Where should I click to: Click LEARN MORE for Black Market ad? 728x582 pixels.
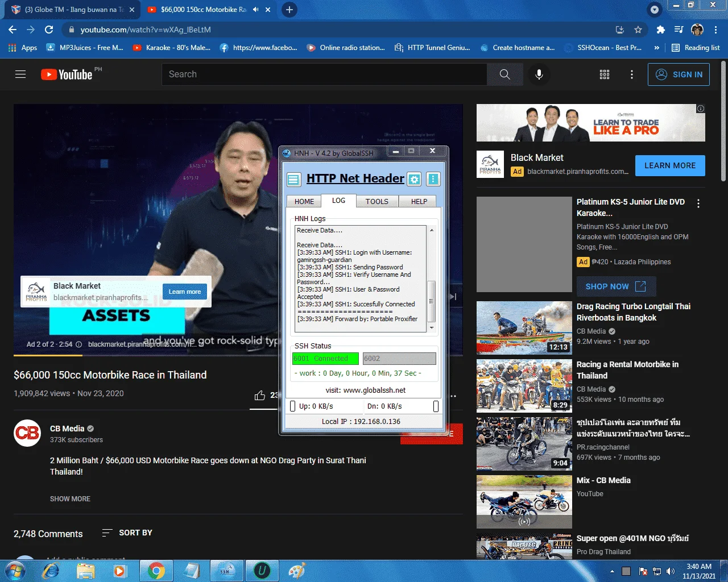(x=670, y=166)
